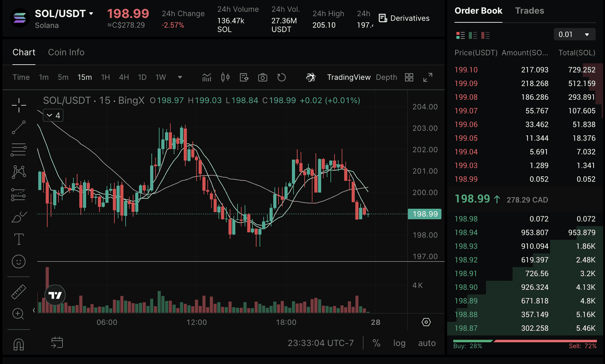Image resolution: width=605 pixels, height=364 pixels.
Task: Switch to the Depth chart view
Action: [x=386, y=77]
